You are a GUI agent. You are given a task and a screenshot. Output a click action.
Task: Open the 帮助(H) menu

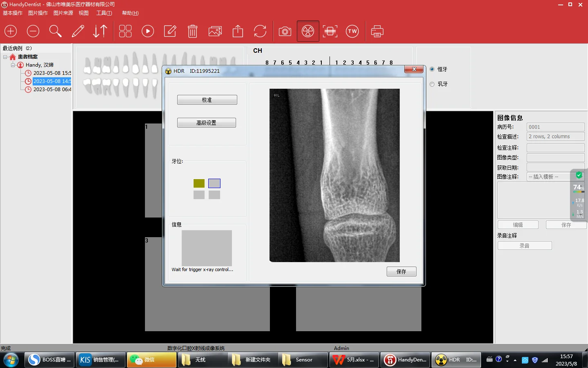coord(130,13)
